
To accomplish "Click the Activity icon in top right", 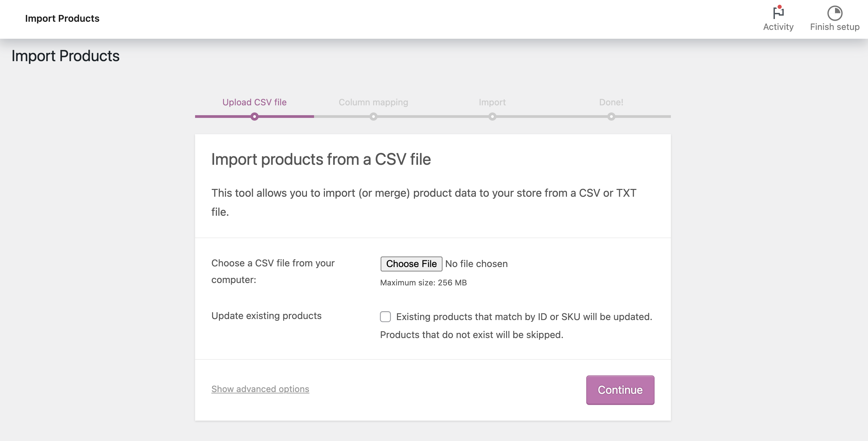I will (779, 14).
